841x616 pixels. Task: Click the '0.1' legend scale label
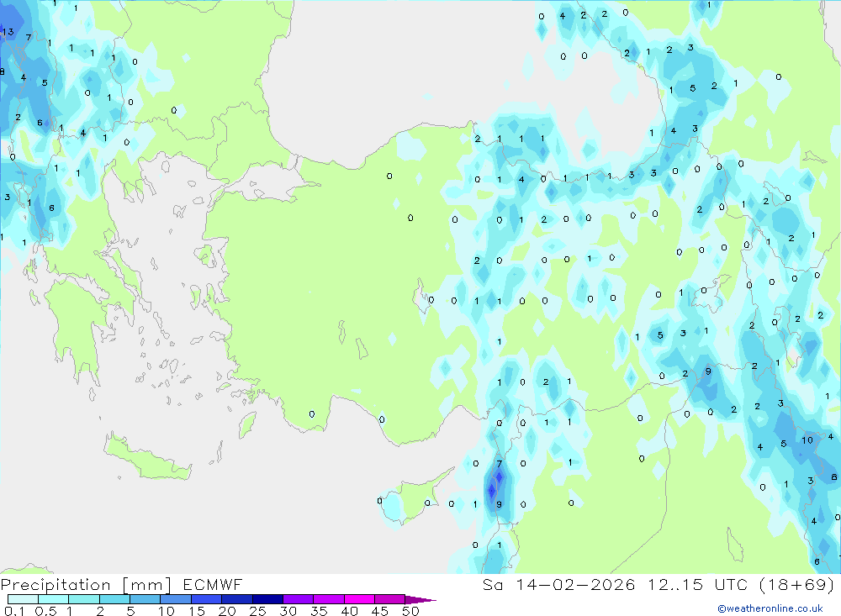[14, 611]
